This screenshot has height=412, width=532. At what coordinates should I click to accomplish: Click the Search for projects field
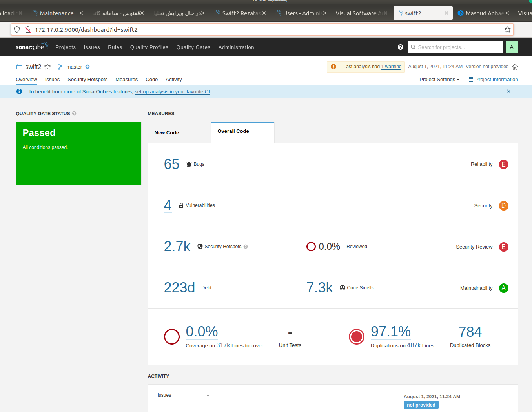[455, 47]
